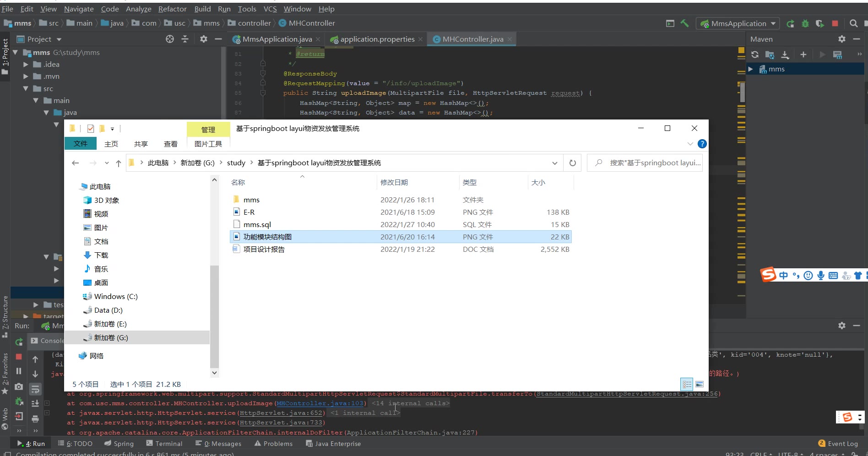
Task: Click the Explorer search box
Action: 645,163
